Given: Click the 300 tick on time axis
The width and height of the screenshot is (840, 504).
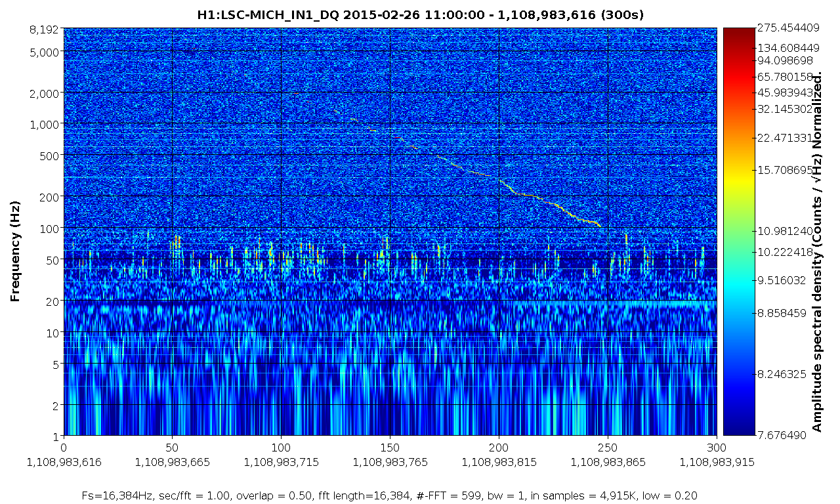Looking at the screenshot, I should pyautogui.click(x=717, y=447).
